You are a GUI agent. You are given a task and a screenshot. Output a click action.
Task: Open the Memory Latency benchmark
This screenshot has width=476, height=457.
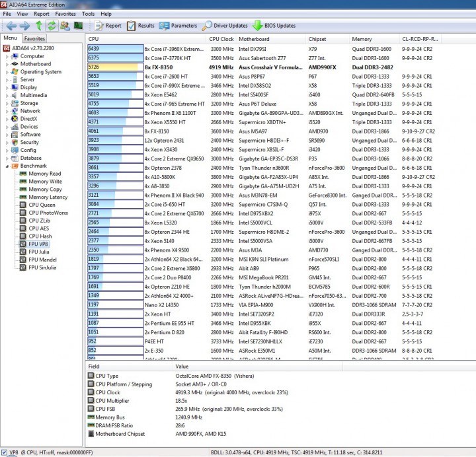coord(48,197)
